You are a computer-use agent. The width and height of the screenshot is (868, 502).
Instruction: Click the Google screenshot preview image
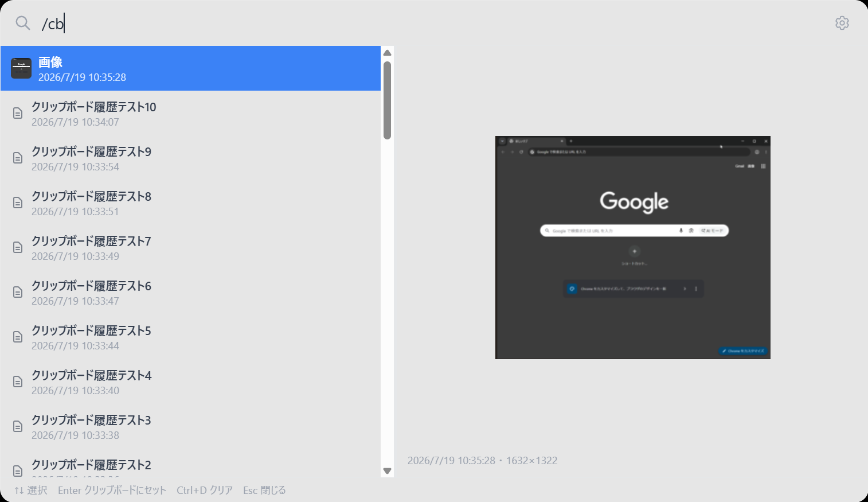pos(632,247)
